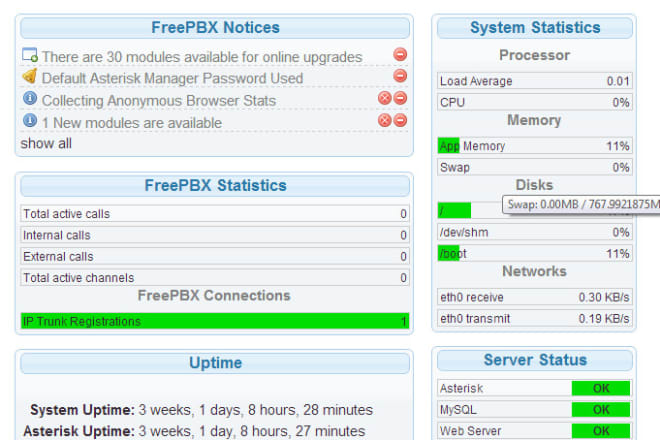Hide the Collecting Anonymous Browser Stats notice with the minus icon
The height and width of the screenshot is (440, 660).
click(x=400, y=98)
